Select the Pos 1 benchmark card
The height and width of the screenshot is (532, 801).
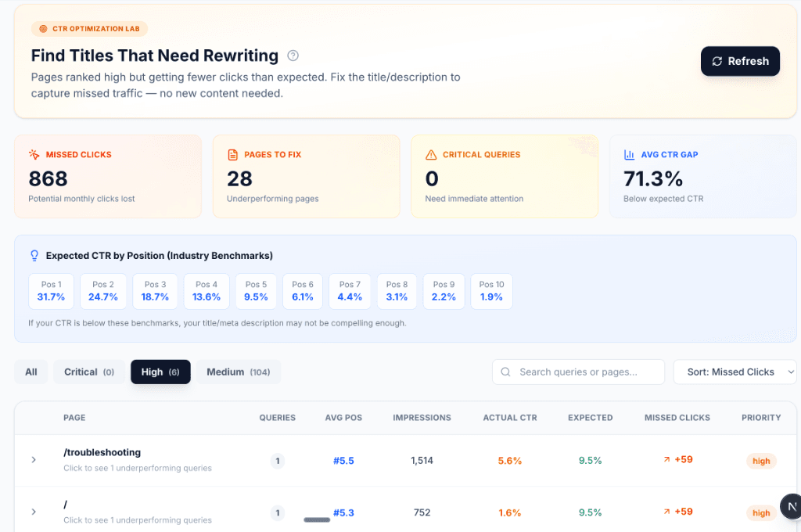pyautogui.click(x=52, y=291)
